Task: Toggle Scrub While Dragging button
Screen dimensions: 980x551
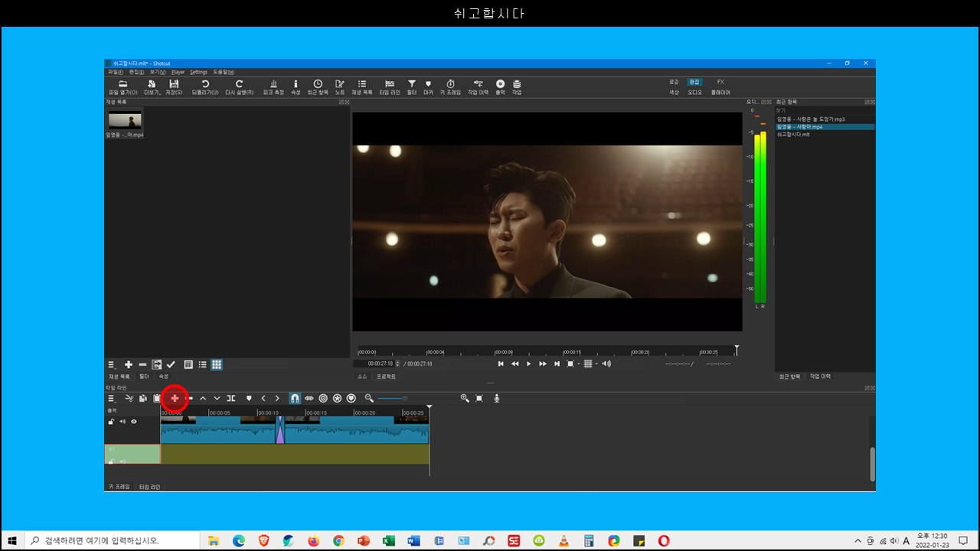Action: coord(309,398)
